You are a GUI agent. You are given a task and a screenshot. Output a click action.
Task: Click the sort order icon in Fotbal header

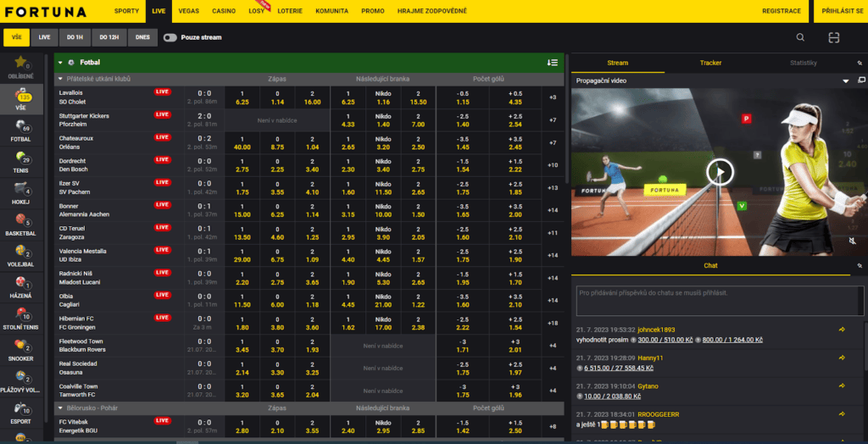click(x=552, y=63)
